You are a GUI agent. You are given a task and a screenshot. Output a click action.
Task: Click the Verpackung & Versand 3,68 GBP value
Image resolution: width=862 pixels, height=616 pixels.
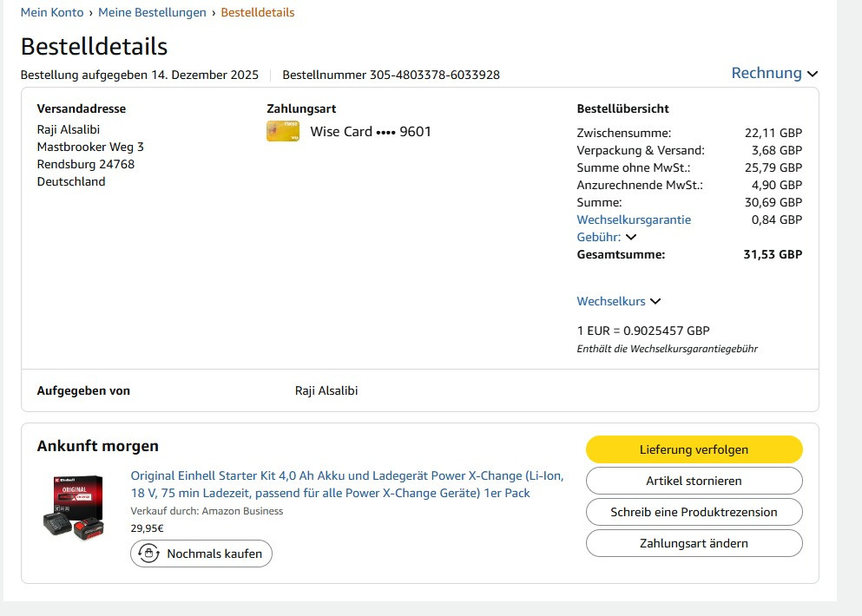(x=777, y=150)
